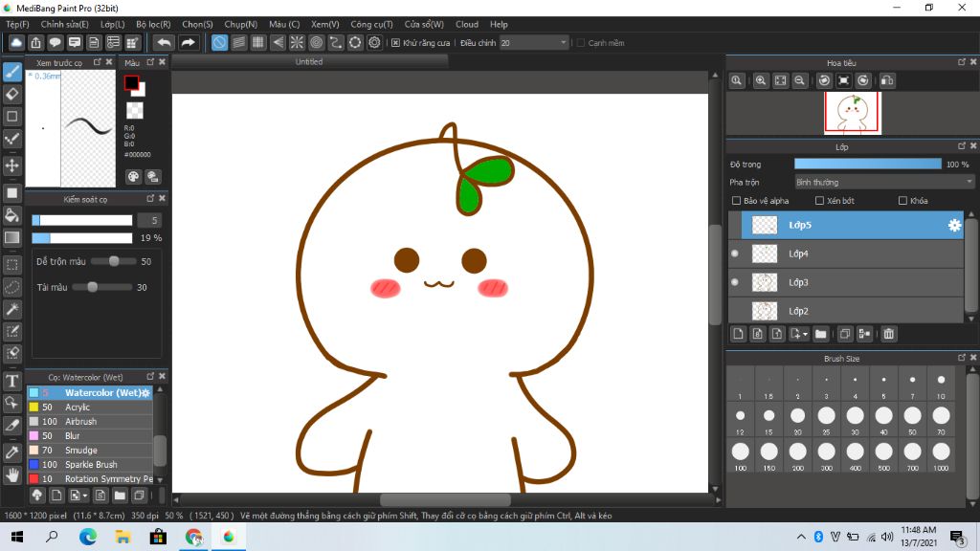
Task: Select the Text tool
Action: [11, 381]
